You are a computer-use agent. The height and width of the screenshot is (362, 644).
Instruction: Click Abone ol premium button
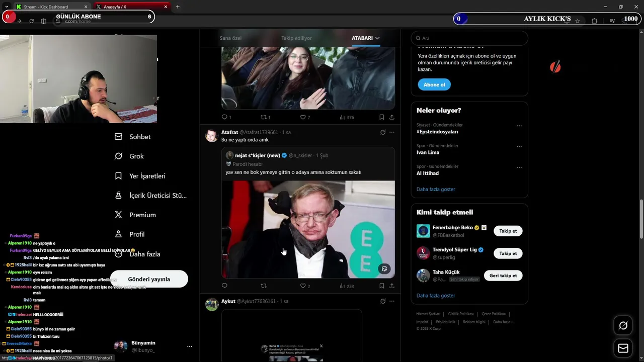(x=434, y=84)
